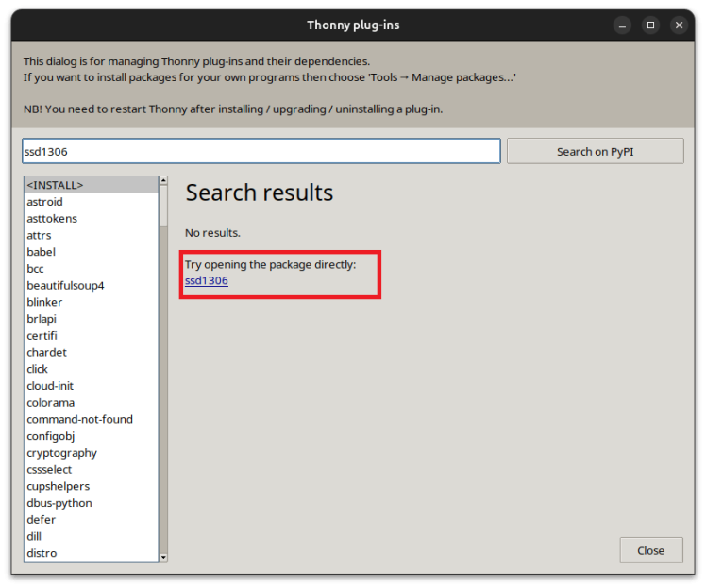Screen dimensions: 706x588
Task: Select dbus-python from the list
Action: click(92, 503)
